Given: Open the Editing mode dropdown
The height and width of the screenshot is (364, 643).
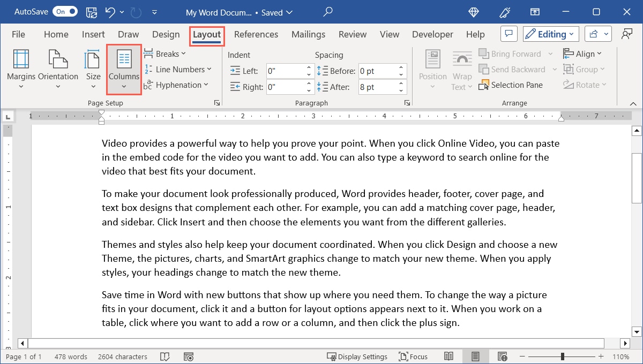Looking at the screenshot, I should tap(550, 34).
